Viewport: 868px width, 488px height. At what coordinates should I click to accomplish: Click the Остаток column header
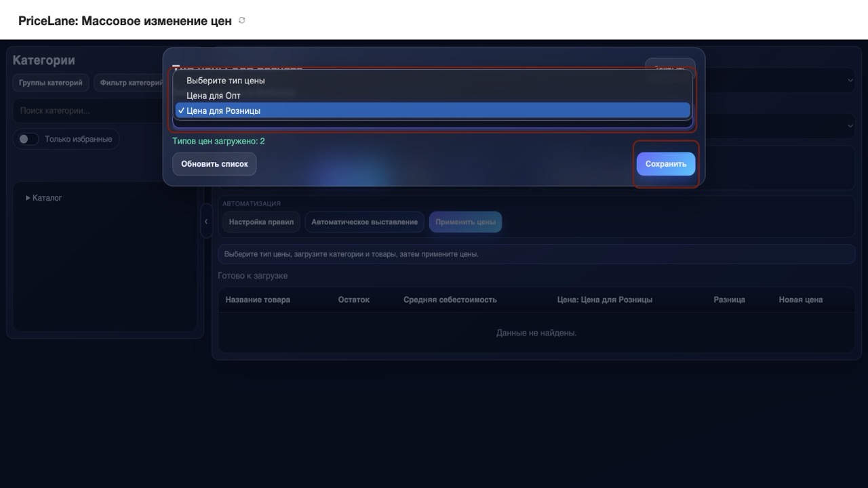pyautogui.click(x=353, y=300)
